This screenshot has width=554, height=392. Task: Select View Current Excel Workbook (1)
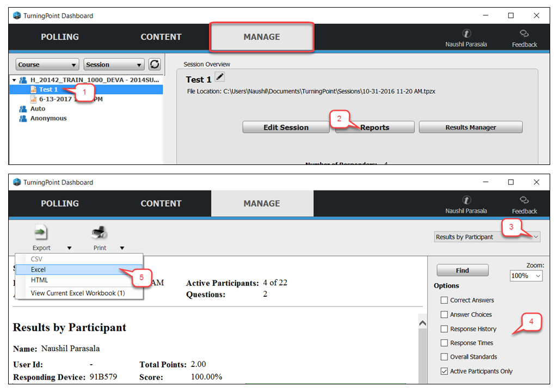tap(79, 293)
